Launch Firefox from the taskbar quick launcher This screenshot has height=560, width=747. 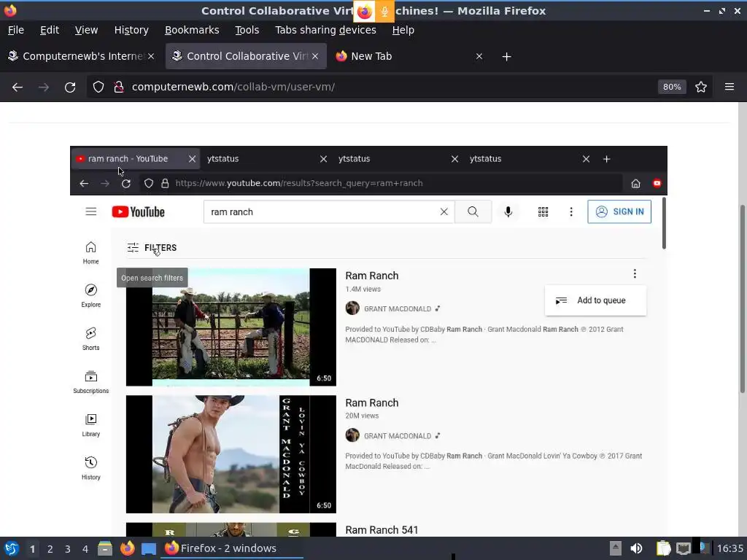pos(127,548)
